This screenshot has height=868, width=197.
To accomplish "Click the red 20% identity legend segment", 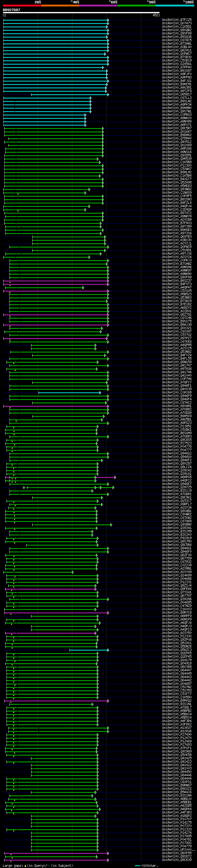I will point(22,6).
